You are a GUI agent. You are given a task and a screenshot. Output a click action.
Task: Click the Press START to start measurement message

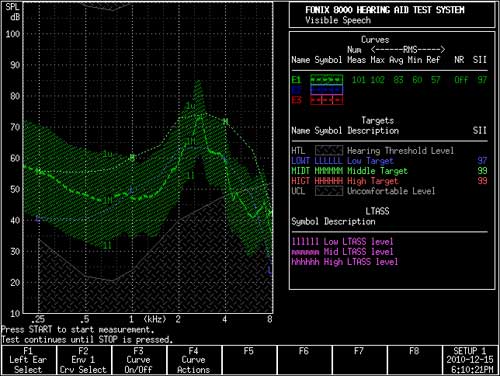point(77,330)
